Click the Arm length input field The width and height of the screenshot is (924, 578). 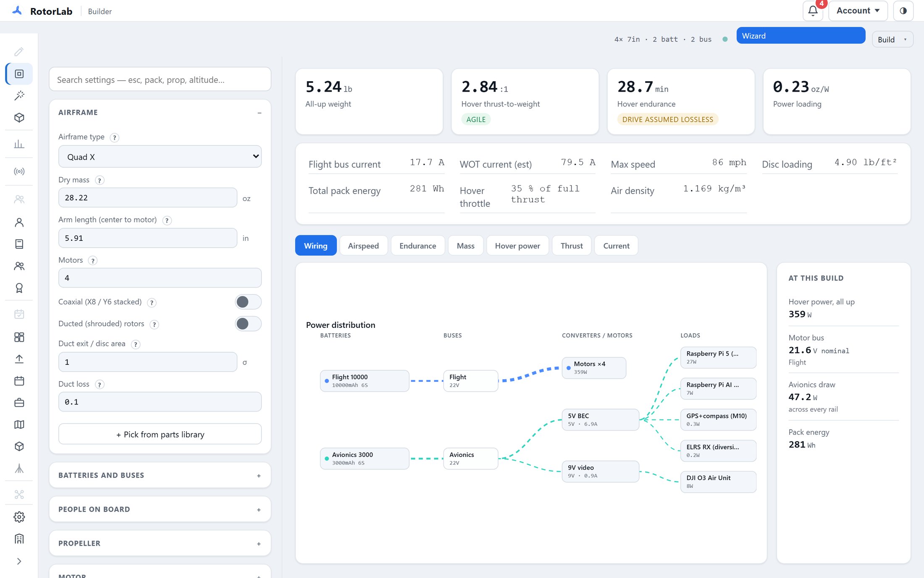148,238
